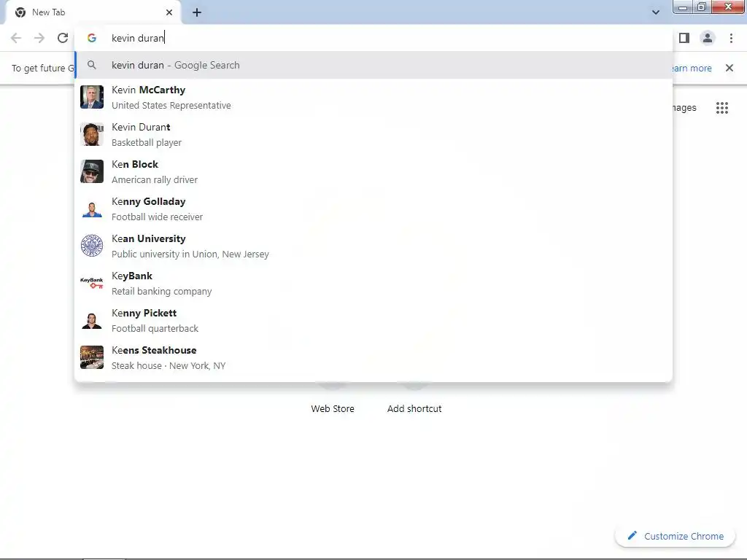The height and width of the screenshot is (560, 747).
Task: Click the Images link
Action: [x=684, y=108]
